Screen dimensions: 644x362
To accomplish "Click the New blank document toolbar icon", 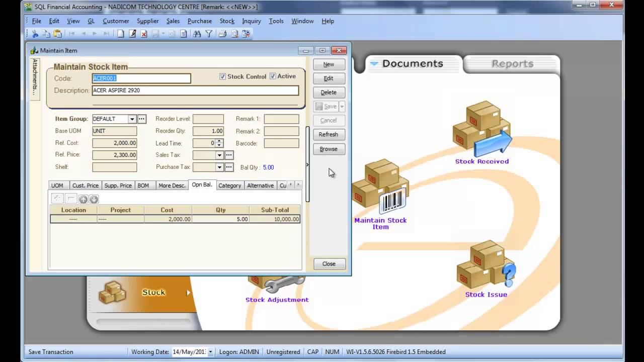I will click(121, 34).
